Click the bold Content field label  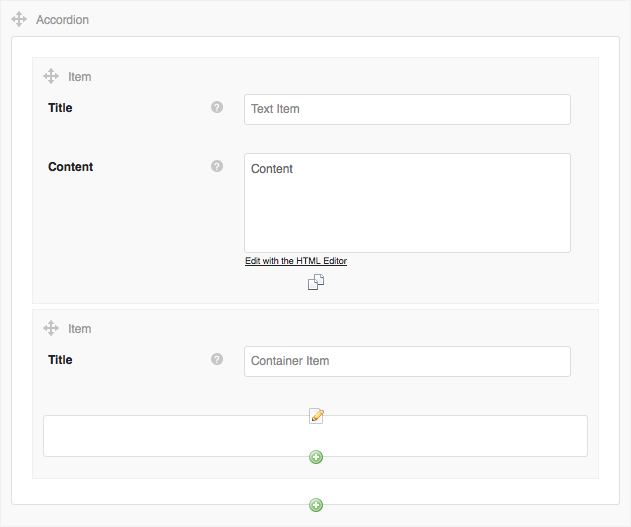(x=70, y=167)
